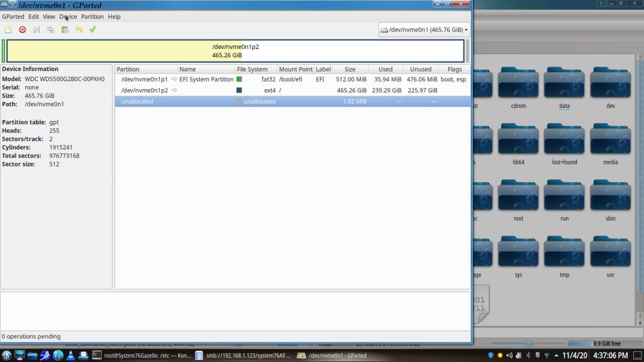Switch to the smb://192.168.1.123 taskbar window

click(243, 355)
